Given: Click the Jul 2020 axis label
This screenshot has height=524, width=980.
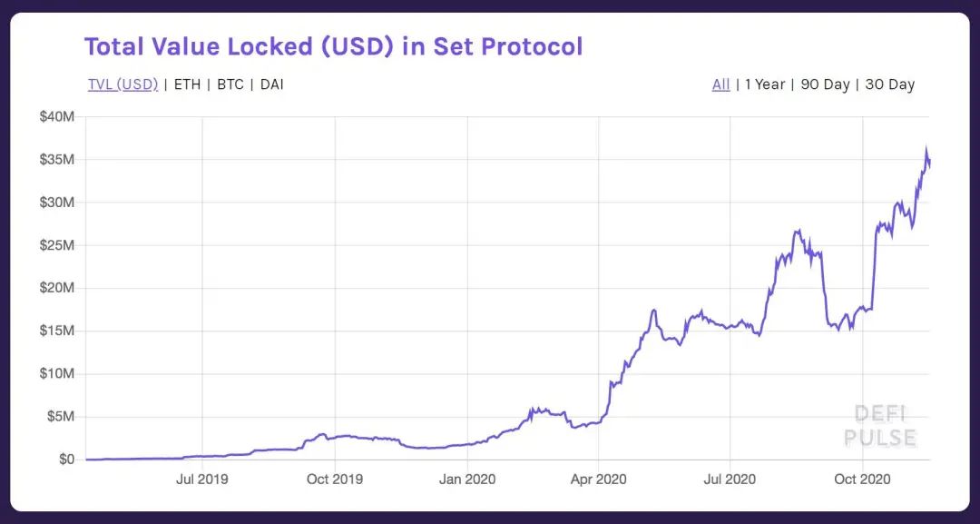Looking at the screenshot, I should click(730, 479).
